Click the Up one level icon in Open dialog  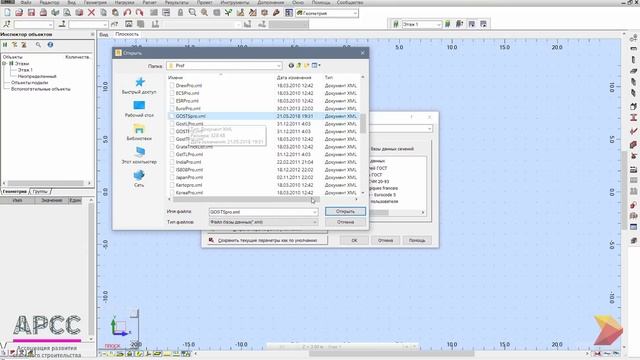pyautogui.click(x=299, y=65)
